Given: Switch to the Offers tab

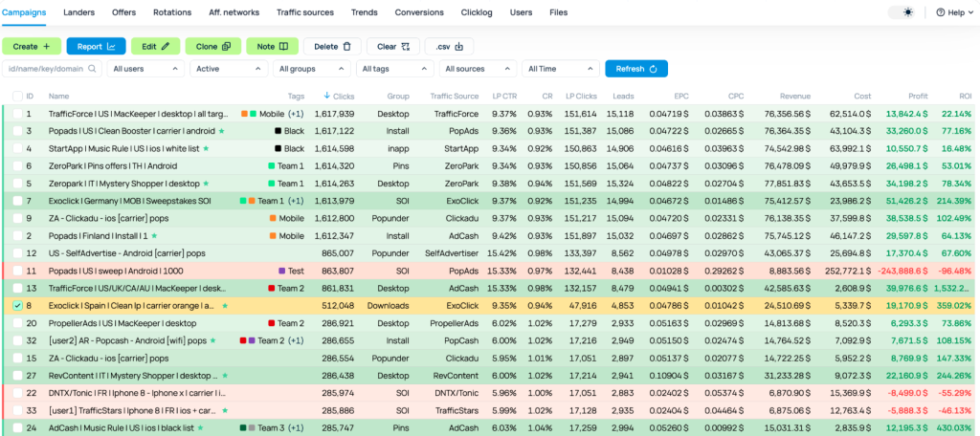Looking at the screenshot, I should point(123,12).
